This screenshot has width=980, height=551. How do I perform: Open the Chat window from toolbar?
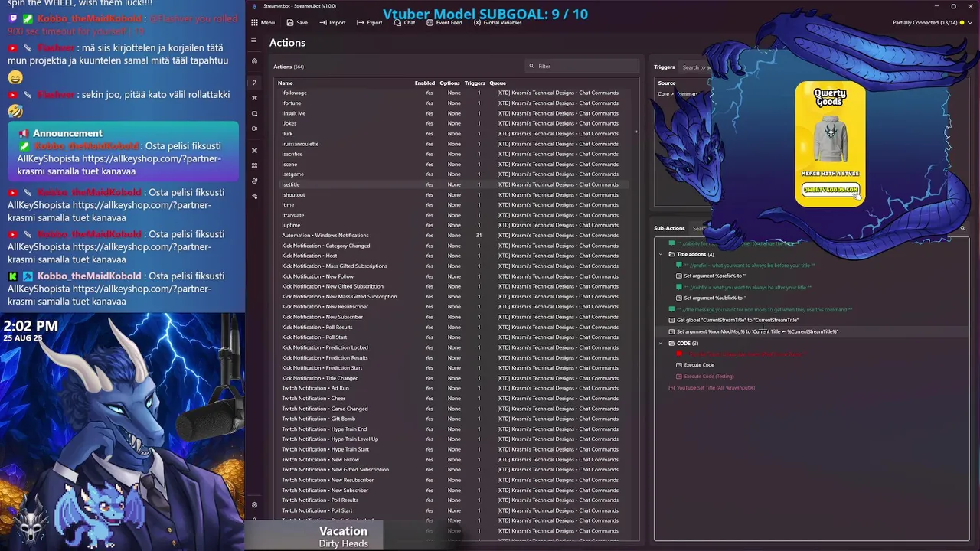pos(404,22)
